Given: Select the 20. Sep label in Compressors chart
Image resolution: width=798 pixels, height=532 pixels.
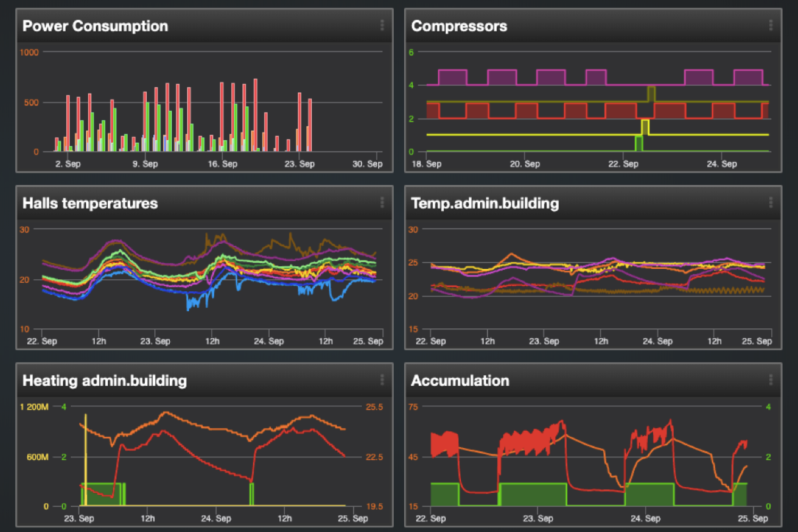Looking at the screenshot, I should (525, 164).
